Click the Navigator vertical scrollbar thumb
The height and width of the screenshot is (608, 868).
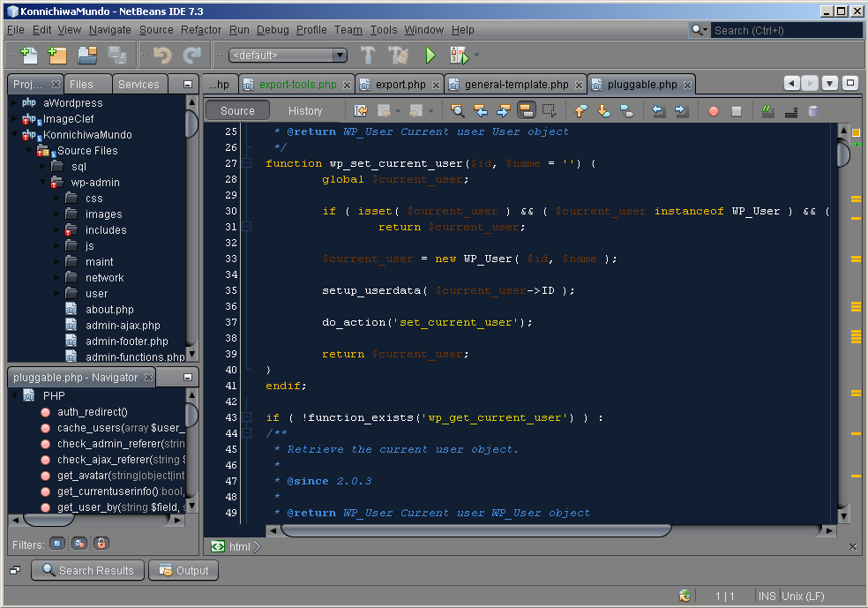point(191,416)
